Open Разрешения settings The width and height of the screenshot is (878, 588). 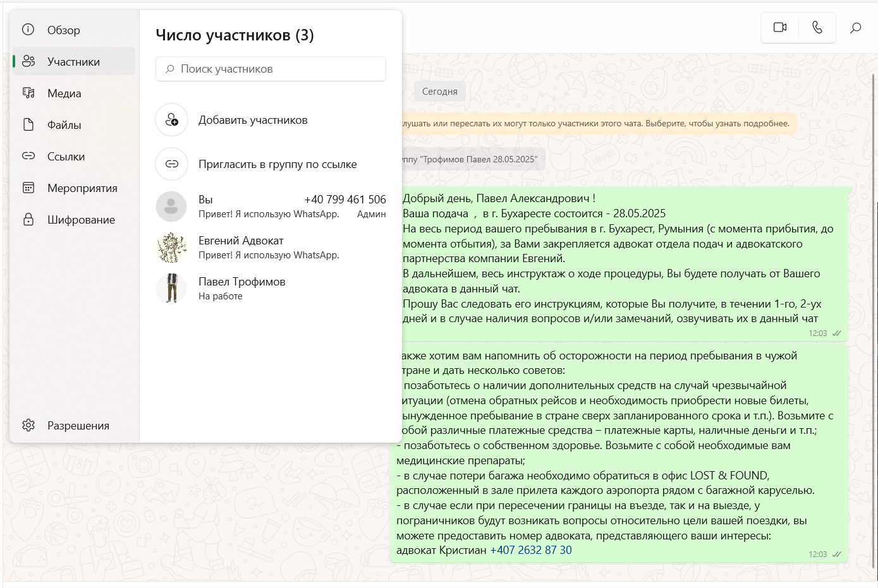pyautogui.click(x=74, y=425)
